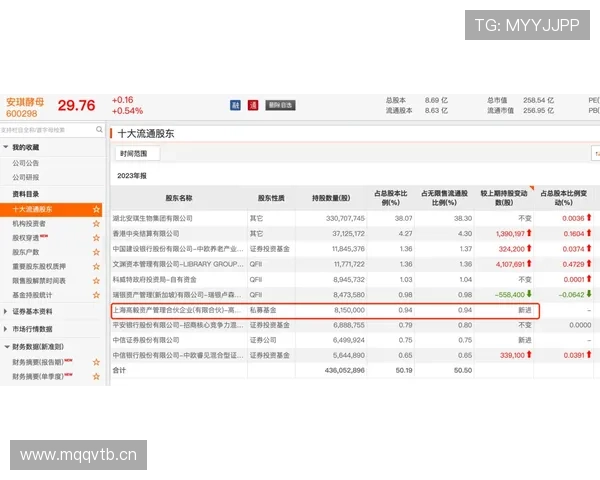Screen dimensions: 600x480
Task: Open 限售股解禁时间表 menu item
Action: coord(39,281)
